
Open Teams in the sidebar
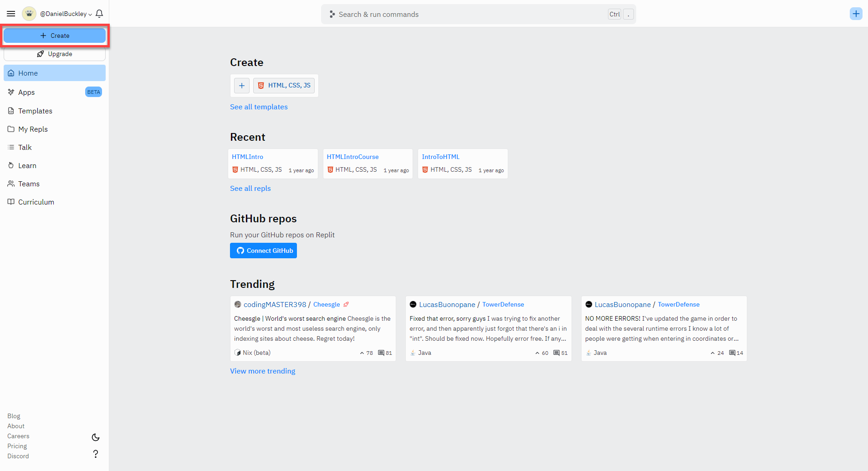pos(55,184)
